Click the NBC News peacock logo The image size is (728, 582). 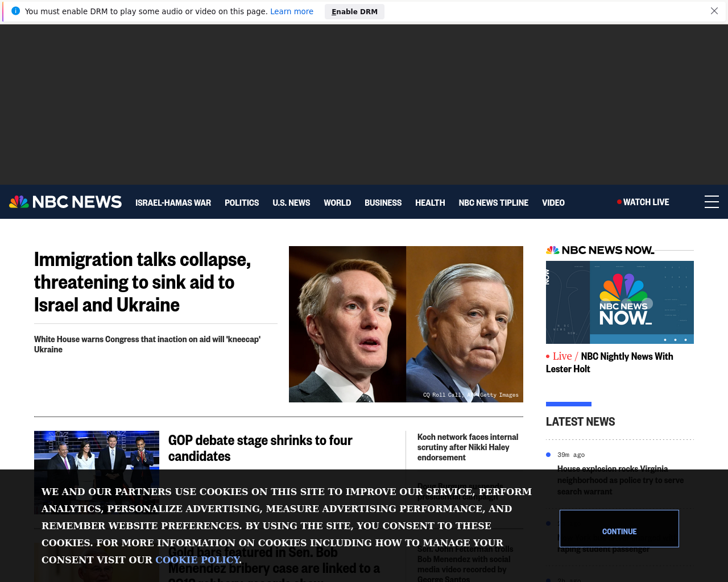65,202
